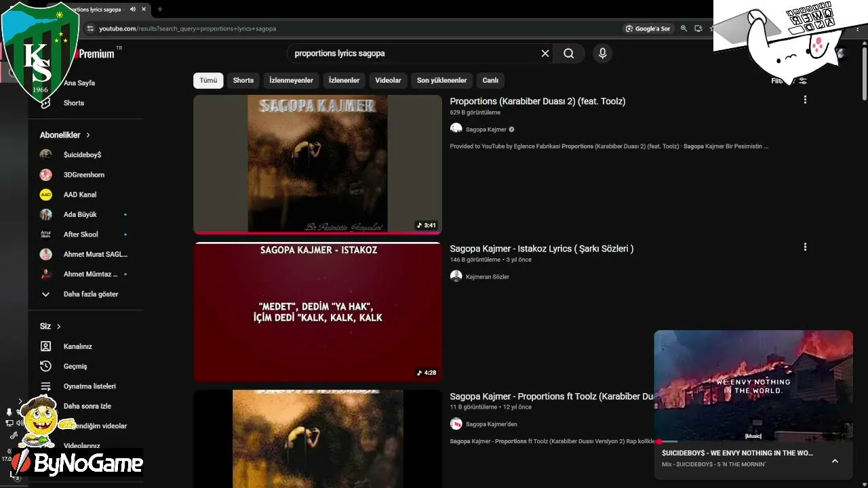The height and width of the screenshot is (488, 868).
Task: Open the red Istakoz lyrics thumbnail
Action: tap(317, 312)
